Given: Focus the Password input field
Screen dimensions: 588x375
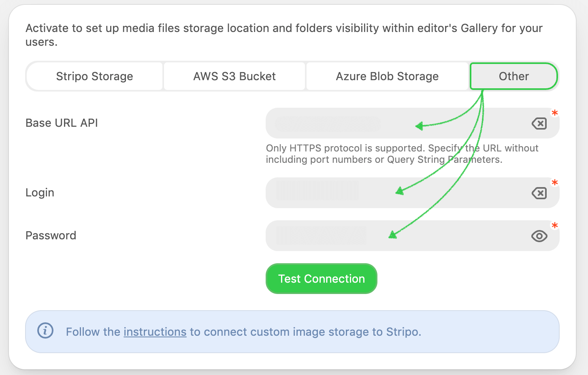Looking at the screenshot, I should pyautogui.click(x=397, y=236).
